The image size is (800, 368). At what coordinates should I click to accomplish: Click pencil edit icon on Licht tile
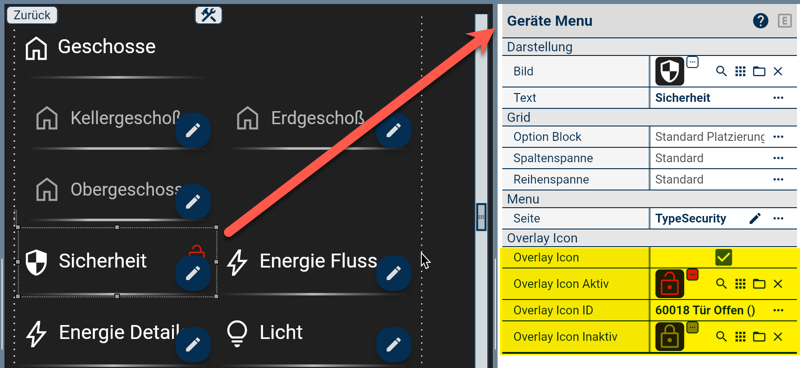tap(393, 345)
